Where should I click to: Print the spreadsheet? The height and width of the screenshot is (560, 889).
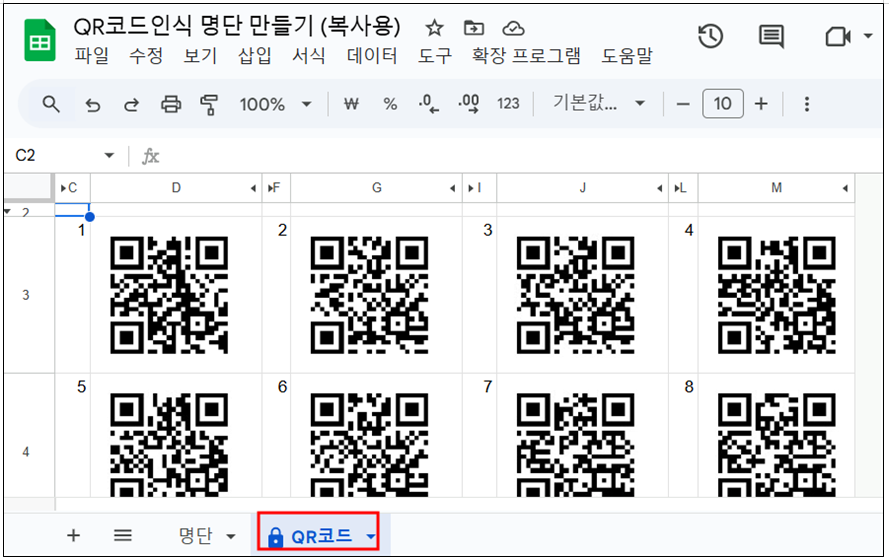pyautogui.click(x=171, y=104)
